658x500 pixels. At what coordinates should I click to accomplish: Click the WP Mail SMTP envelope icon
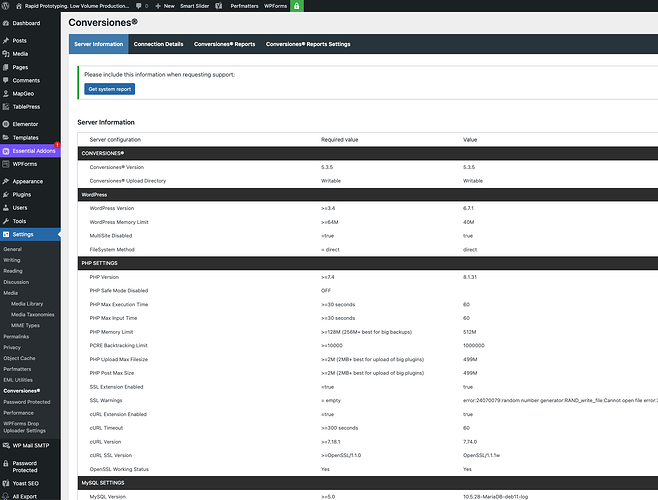tap(6, 443)
